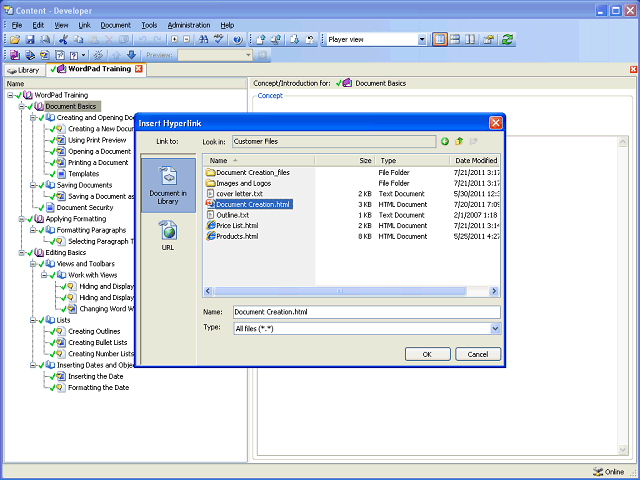Click the green Back navigation icon

click(445, 142)
